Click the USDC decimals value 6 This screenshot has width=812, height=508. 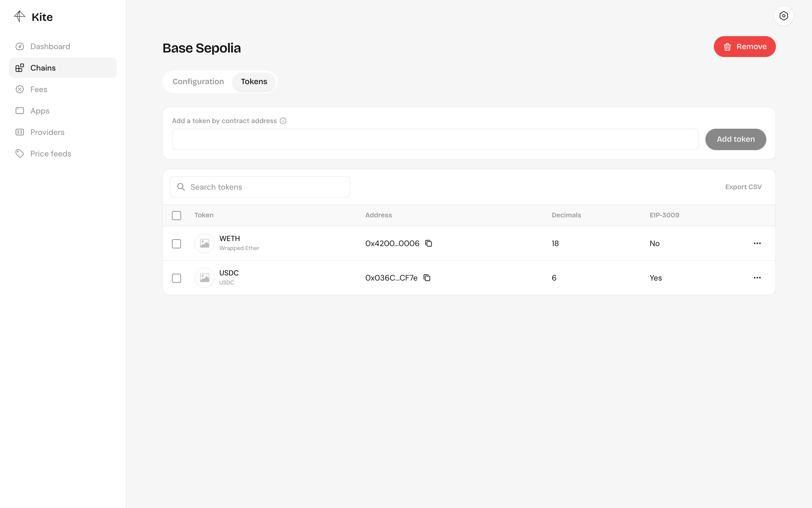(554, 278)
